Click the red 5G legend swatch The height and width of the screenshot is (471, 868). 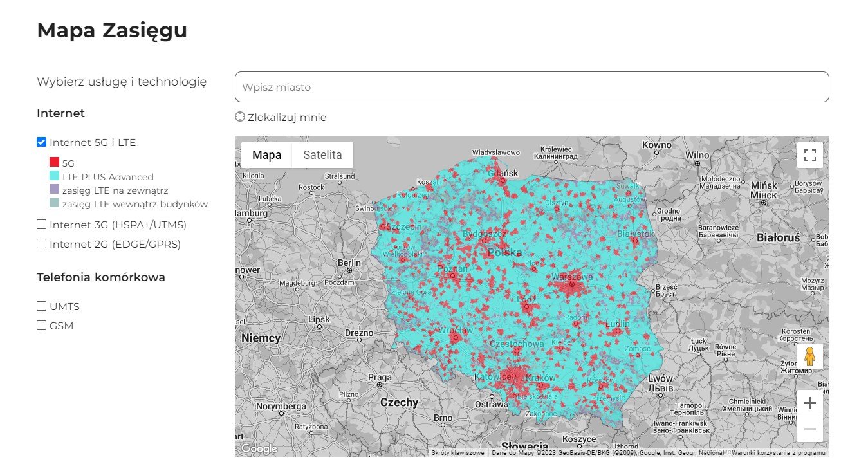pyautogui.click(x=55, y=163)
